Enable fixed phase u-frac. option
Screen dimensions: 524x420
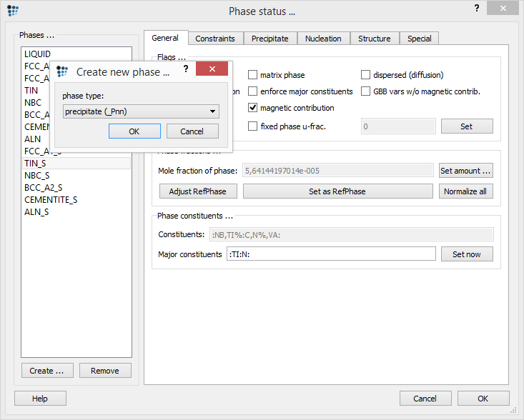(253, 126)
